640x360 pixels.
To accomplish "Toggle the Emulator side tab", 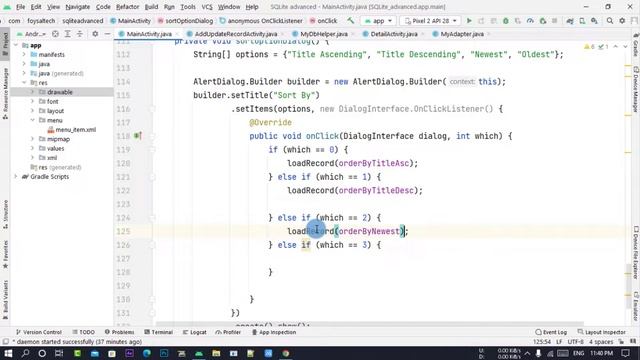I will [636, 306].
